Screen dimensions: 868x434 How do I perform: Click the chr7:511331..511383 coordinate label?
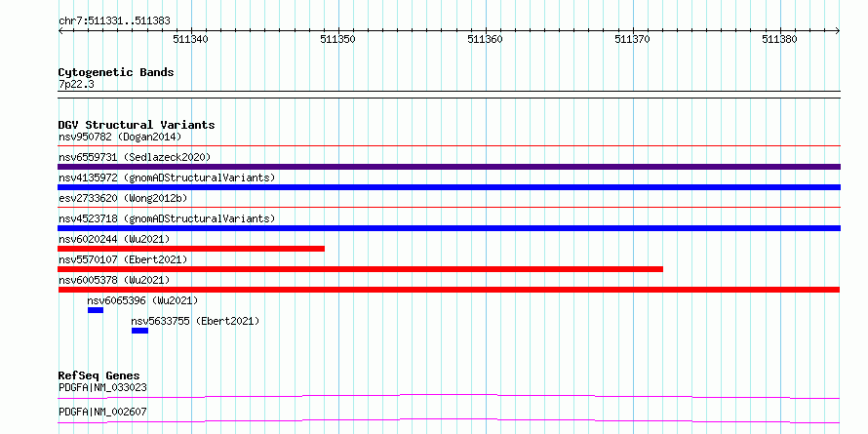(x=114, y=21)
